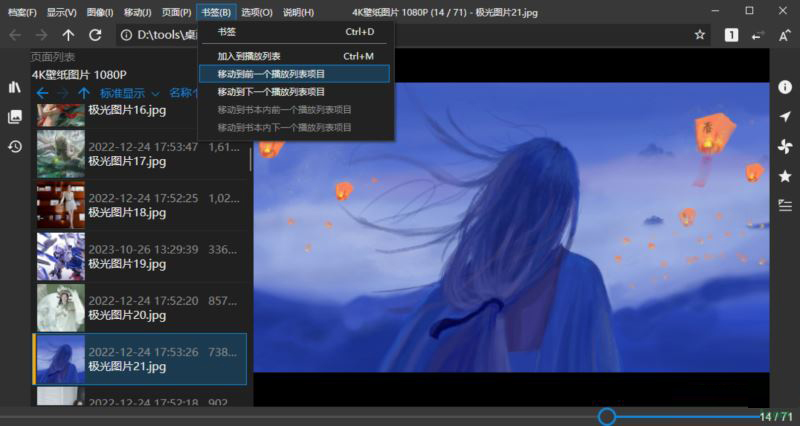Click blue up arrow in page list panel
Viewport: 800px width, 426px height.
coord(84,93)
